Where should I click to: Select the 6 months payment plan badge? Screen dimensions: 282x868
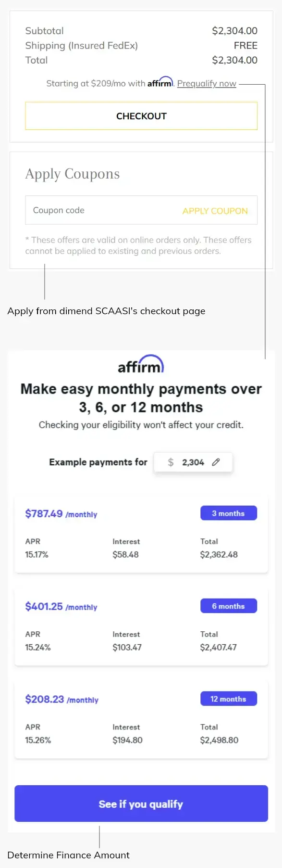tap(228, 606)
